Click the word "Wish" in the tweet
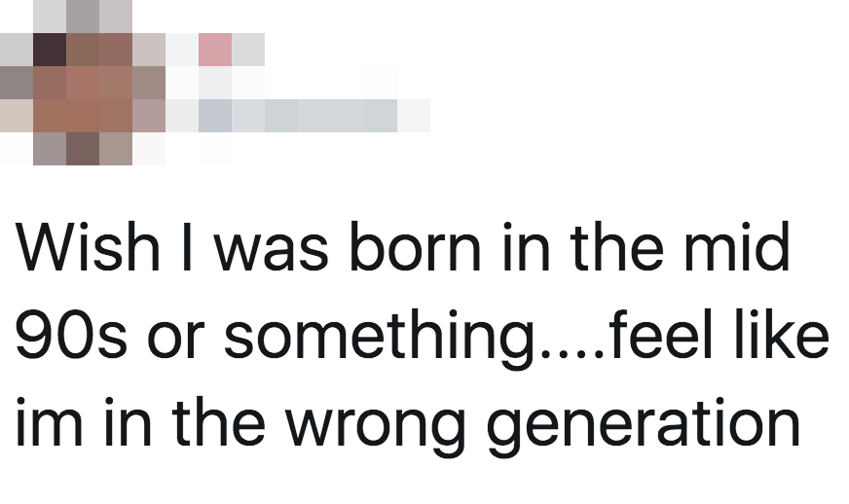The width and height of the screenshot is (849, 504). click(88, 246)
